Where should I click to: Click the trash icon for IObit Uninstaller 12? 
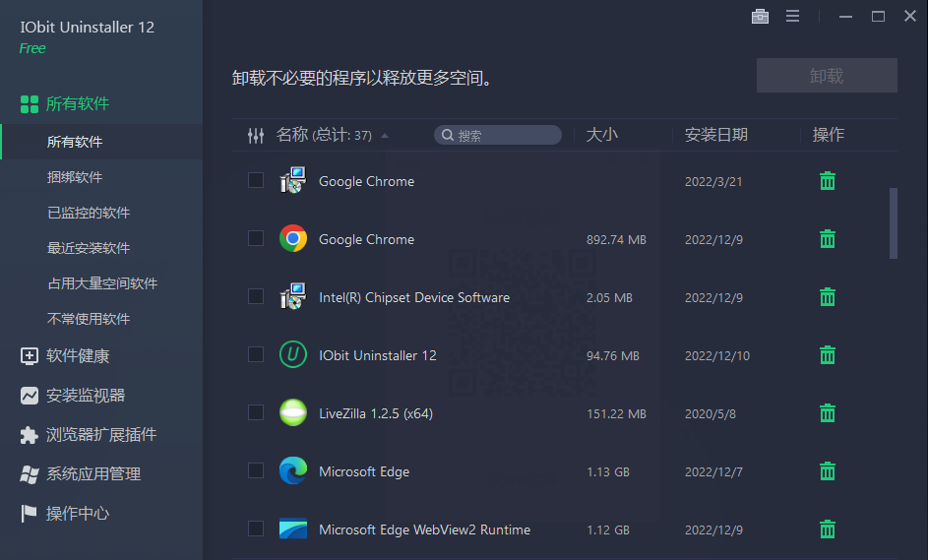point(828,355)
